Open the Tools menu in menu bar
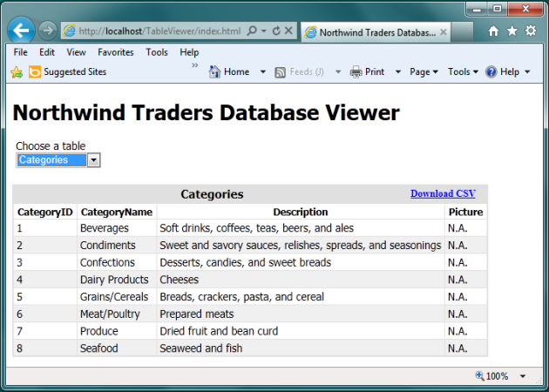The height and width of the screenshot is (392, 549). (x=157, y=52)
